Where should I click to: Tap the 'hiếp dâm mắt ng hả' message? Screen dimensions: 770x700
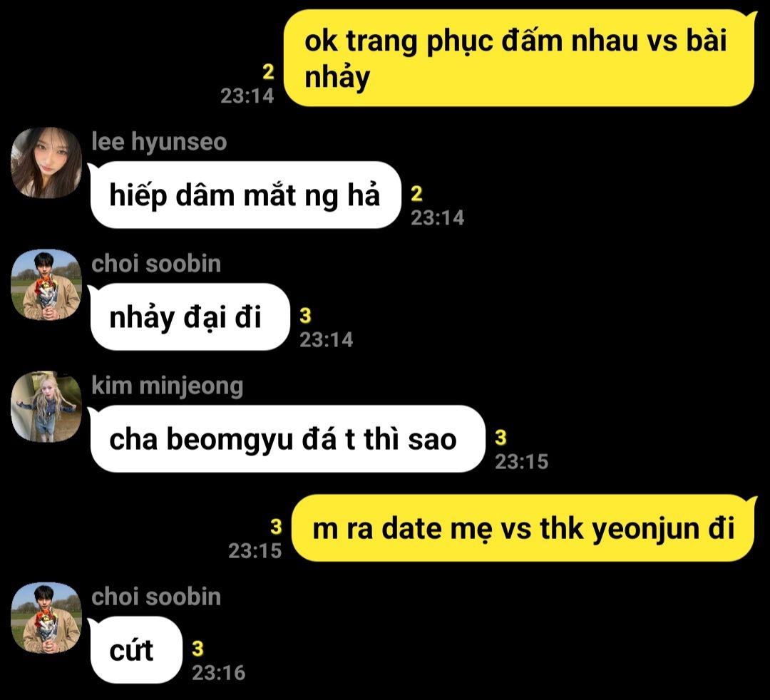[x=245, y=195]
